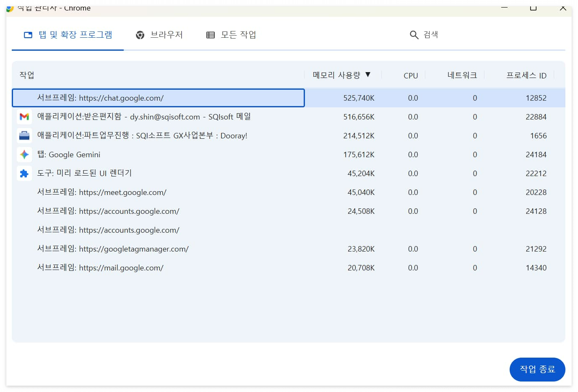Open the 브라우저 tab
The width and height of the screenshot is (578, 392).
(159, 35)
